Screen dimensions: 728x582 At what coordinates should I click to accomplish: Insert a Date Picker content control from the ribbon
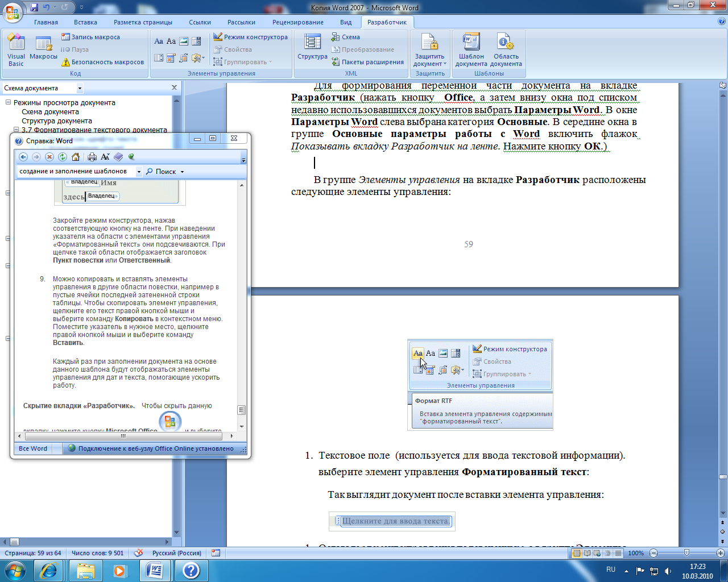(x=171, y=57)
